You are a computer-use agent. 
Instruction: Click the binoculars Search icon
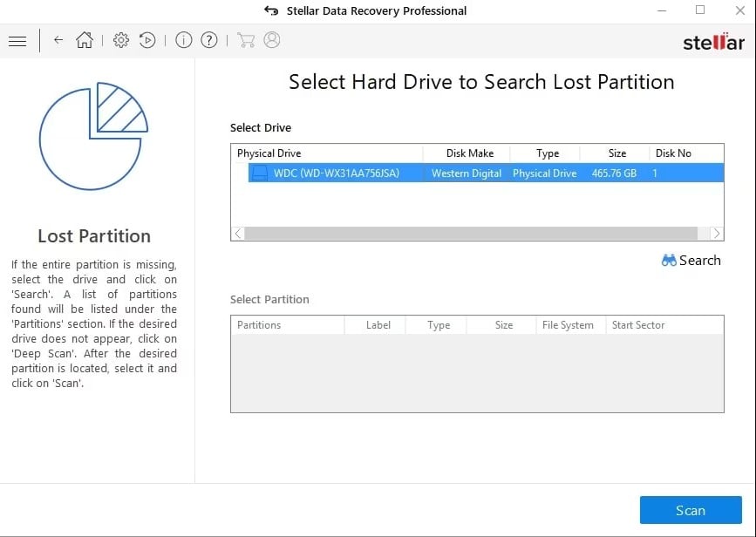[x=668, y=260]
